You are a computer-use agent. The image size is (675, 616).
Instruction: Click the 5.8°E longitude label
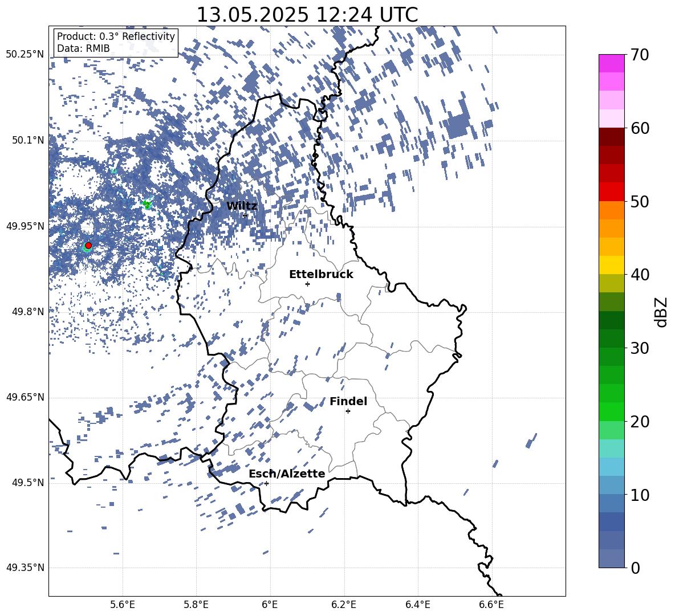(196, 605)
